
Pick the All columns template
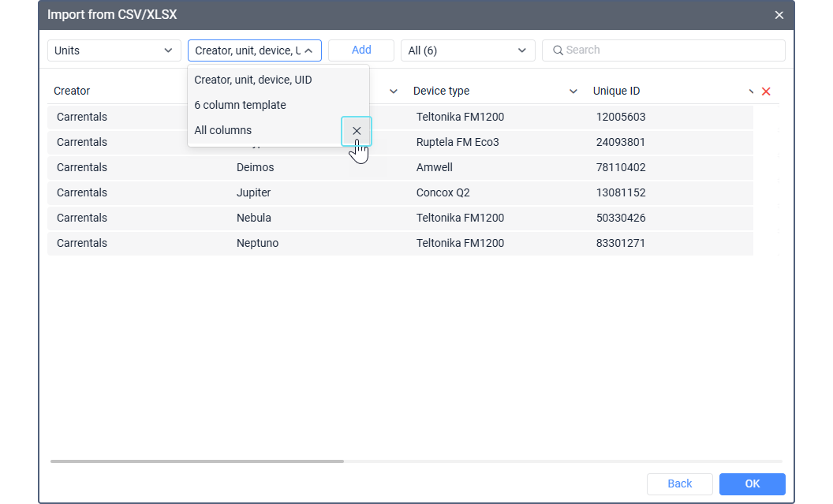pos(223,130)
